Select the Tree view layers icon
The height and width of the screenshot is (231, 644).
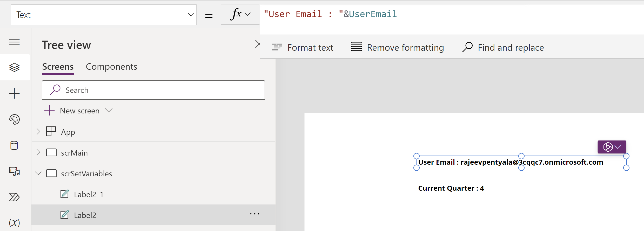pyautogui.click(x=15, y=67)
